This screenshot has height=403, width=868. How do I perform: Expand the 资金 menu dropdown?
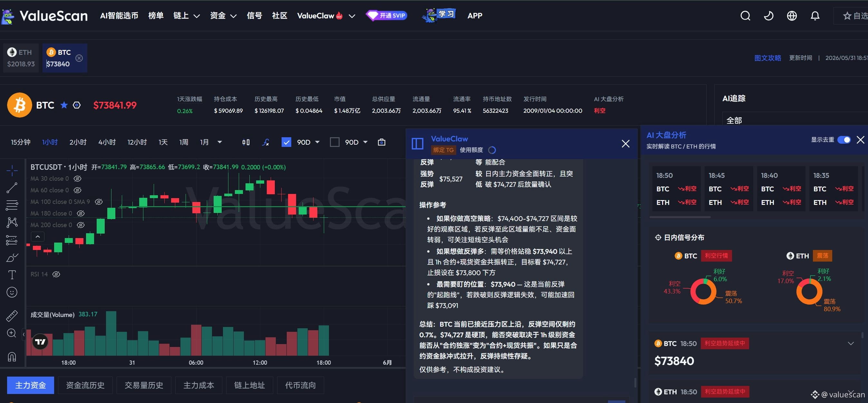click(233, 16)
